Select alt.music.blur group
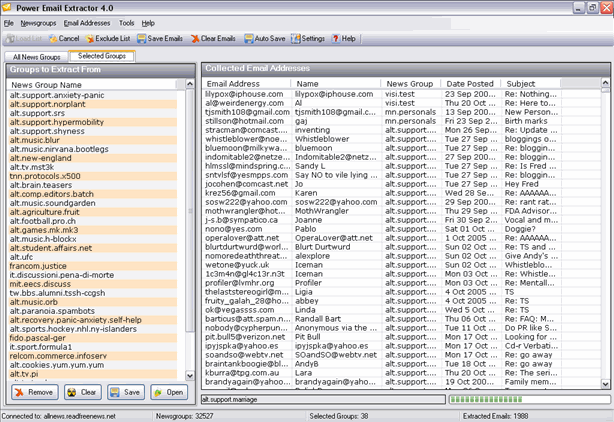Screen dimensions: 614x422 pos(92,140)
